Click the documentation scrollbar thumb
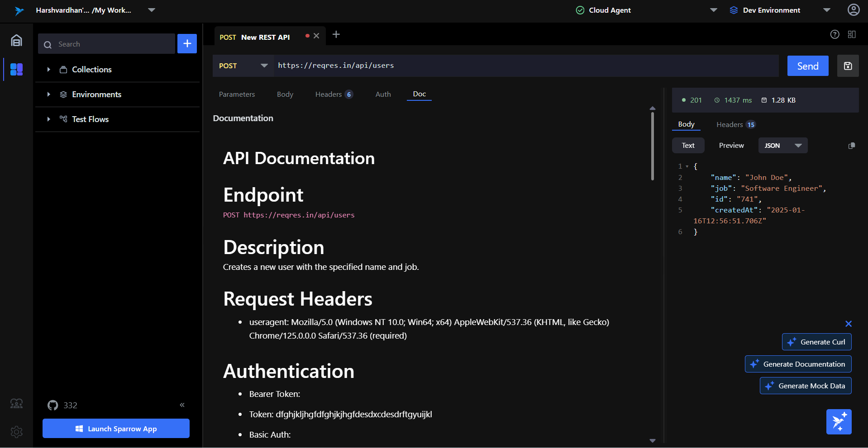This screenshot has height=448, width=868. 652,146
